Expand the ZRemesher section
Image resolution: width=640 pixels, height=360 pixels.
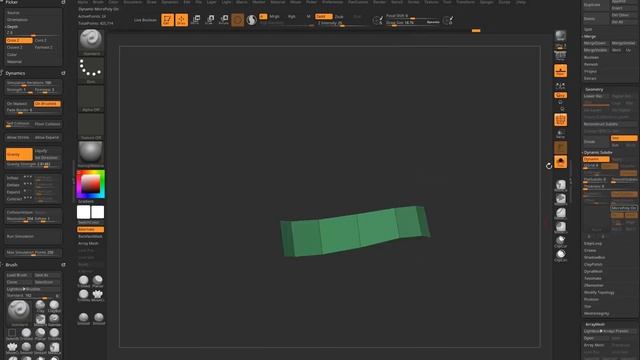[594, 285]
